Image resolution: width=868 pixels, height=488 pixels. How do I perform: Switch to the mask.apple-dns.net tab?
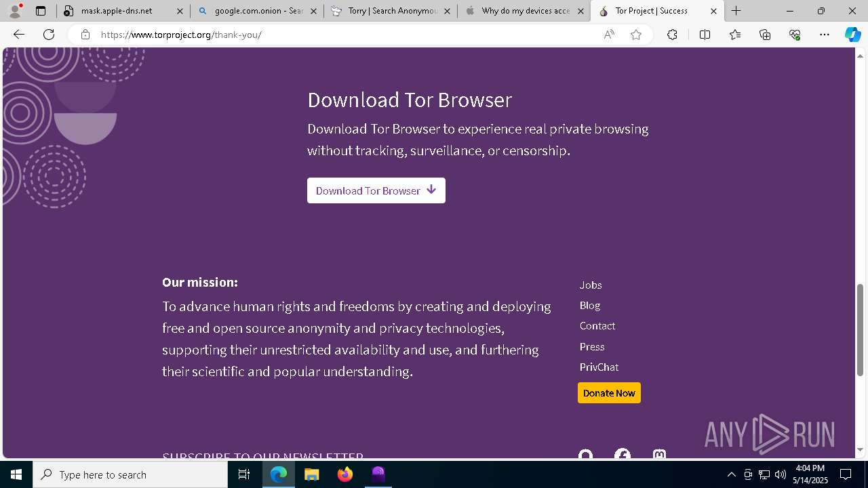pyautogui.click(x=116, y=11)
